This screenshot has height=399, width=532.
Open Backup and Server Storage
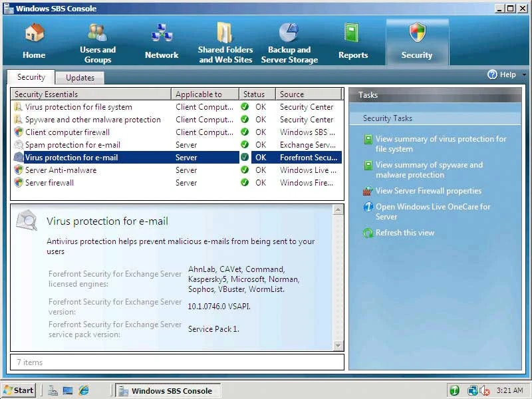click(289, 43)
